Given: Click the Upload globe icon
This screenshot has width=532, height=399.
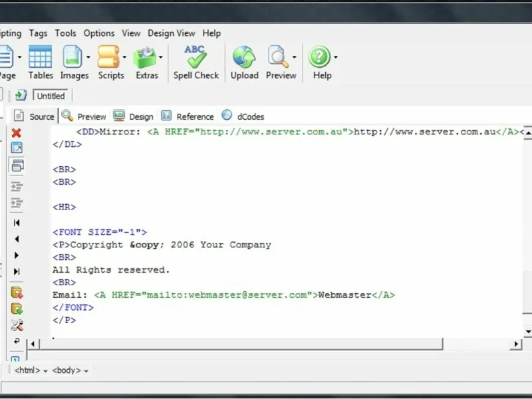Looking at the screenshot, I should [244, 57].
